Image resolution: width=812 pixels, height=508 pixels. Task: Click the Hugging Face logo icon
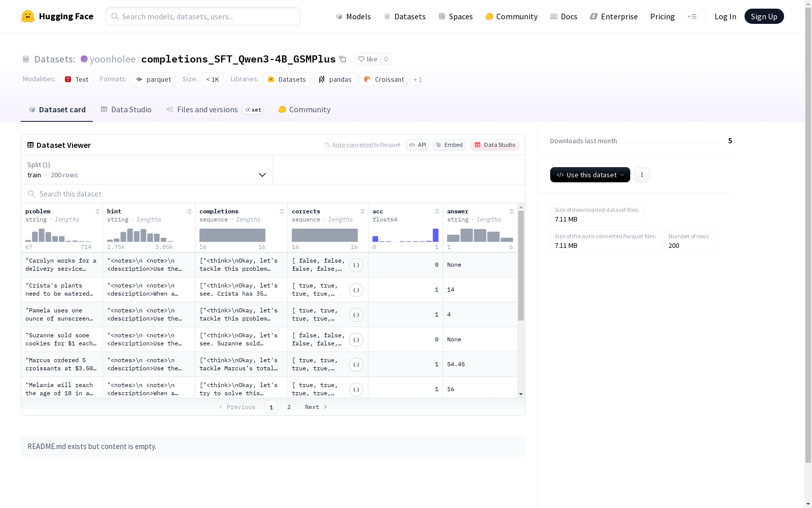pyautogui.click(x=28, y=16)
